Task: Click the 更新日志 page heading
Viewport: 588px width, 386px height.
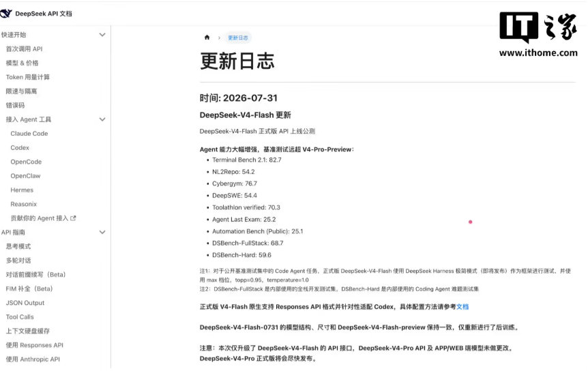Action: click(x=237, y=61)
